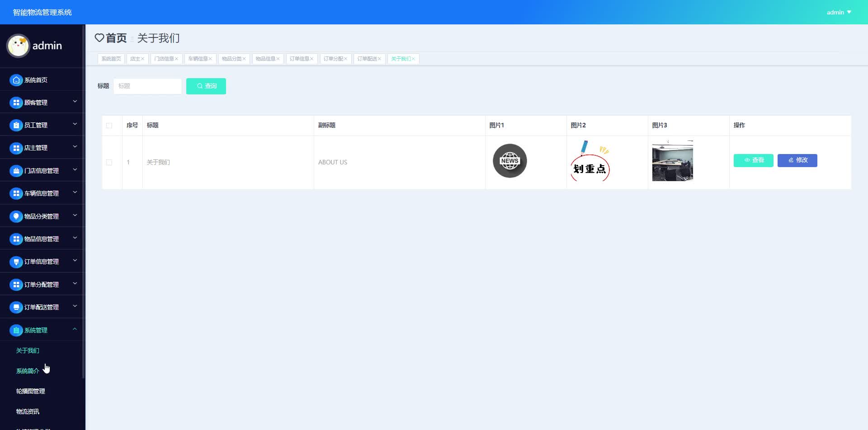Click the 系统管理 clipboard icon
Viewport: 868px width, 430px height.
[16, 330]
